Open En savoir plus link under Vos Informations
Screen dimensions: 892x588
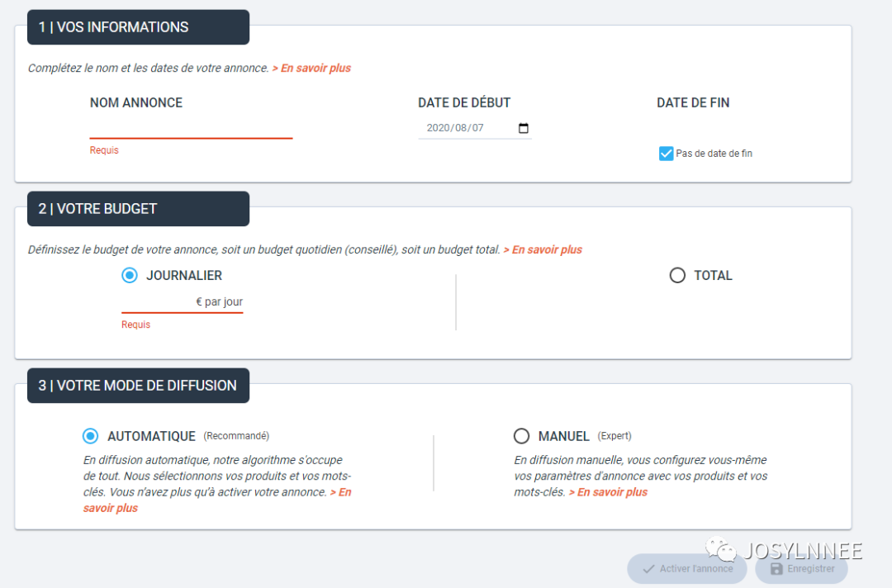[311, 69]
